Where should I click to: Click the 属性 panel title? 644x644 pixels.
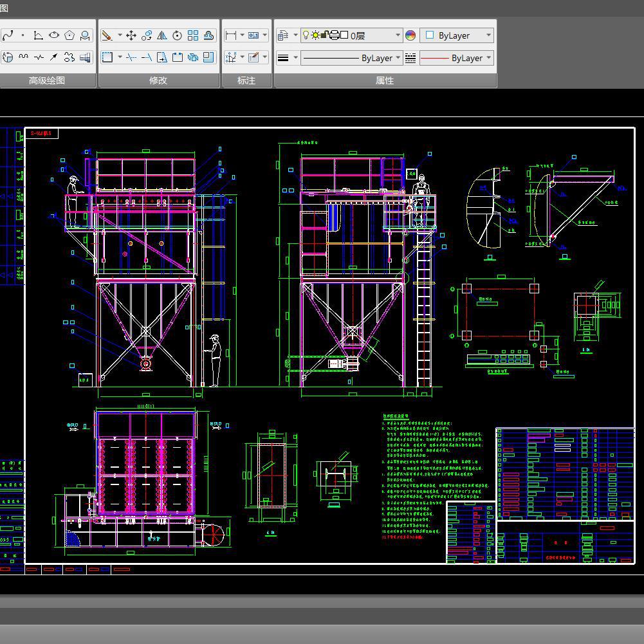point(385,80)
